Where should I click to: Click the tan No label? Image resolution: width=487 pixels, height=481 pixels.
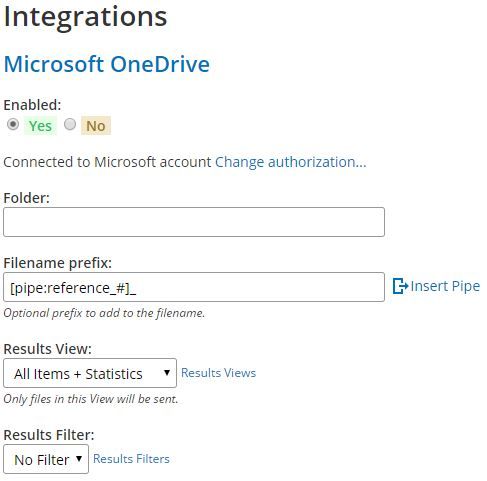[96, 126]
